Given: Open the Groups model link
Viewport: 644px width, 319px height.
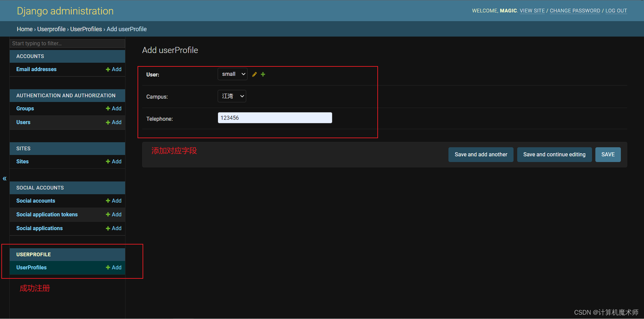Looking at the screenshot, I should pyautogui.click(x=25, y=108).
